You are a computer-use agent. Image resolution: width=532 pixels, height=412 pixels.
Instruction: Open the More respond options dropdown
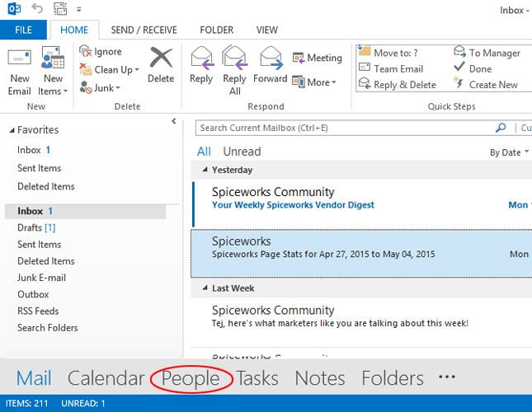(x=314, y=82)
